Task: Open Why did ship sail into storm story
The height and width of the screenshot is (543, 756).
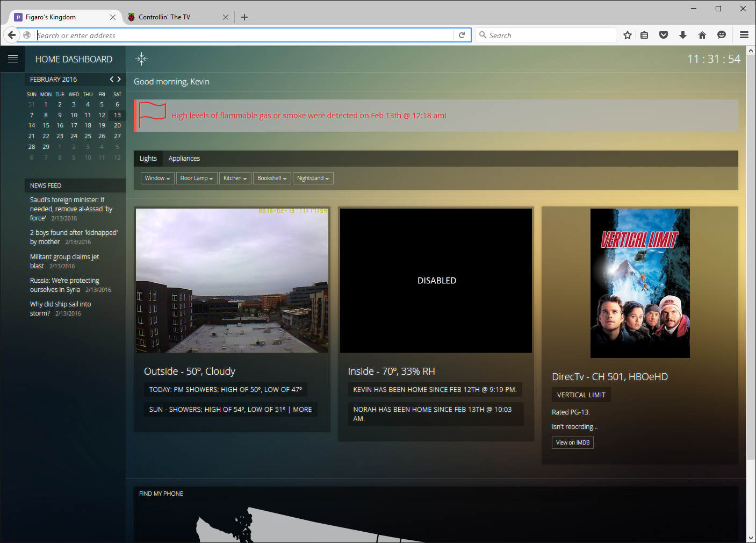Action: 61,309
